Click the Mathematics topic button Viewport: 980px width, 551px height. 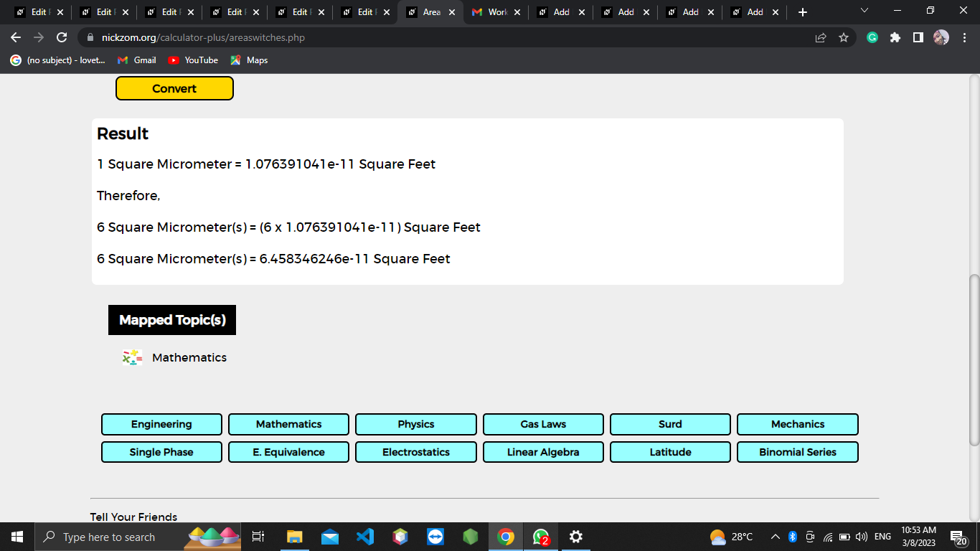(x=288, y=424)
